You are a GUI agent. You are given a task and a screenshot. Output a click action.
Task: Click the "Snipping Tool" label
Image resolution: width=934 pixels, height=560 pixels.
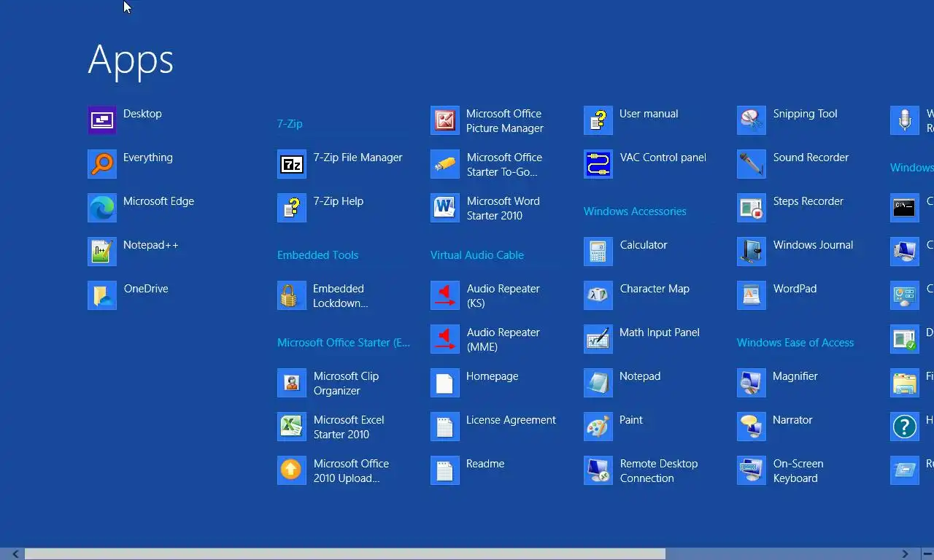pos(805,114)
